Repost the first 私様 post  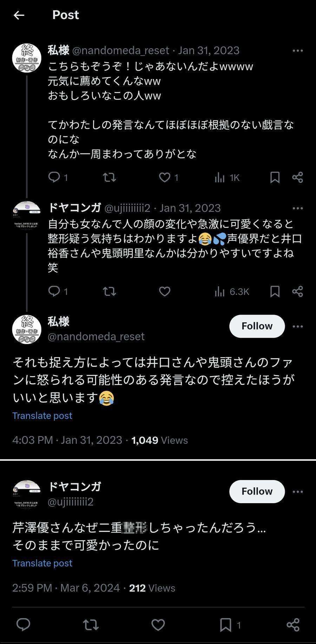coord(110,177)
